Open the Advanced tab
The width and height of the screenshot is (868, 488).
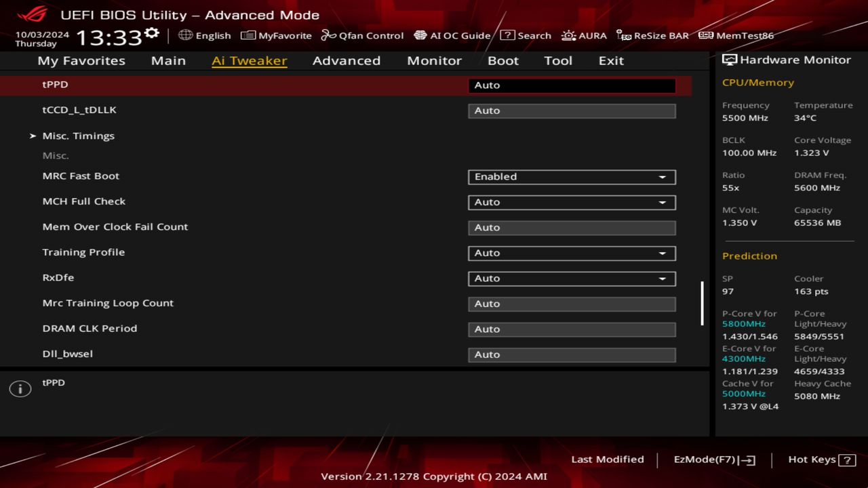(x=347, y=60)
